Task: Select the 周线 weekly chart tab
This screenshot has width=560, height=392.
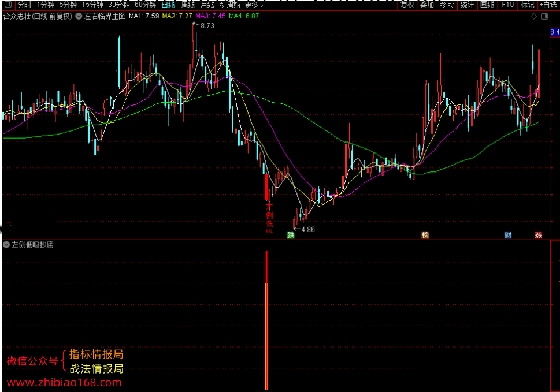Action: pyautogui.click(x=187, y=5)
